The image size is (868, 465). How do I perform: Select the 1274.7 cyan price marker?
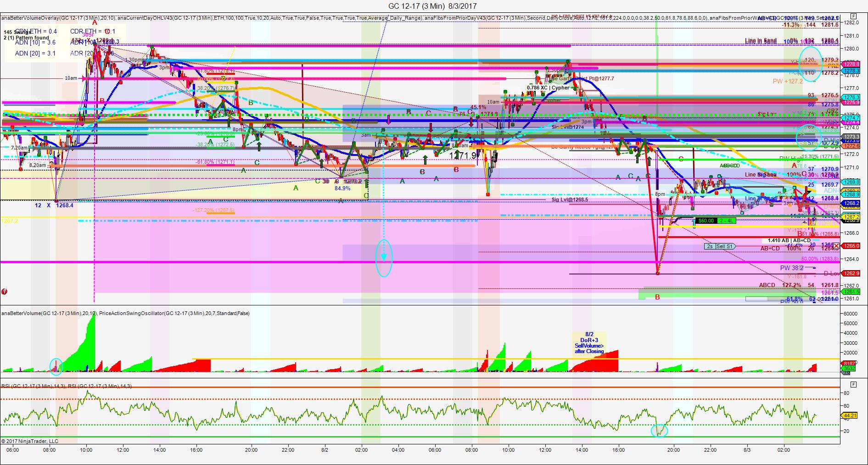coord(851,118)
